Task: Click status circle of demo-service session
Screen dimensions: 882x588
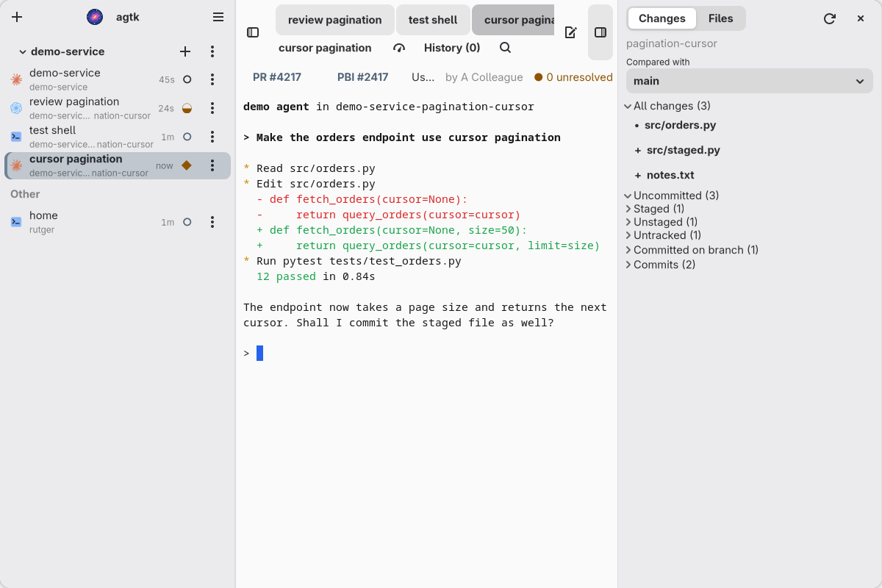Action: click(x=187, y=79)
